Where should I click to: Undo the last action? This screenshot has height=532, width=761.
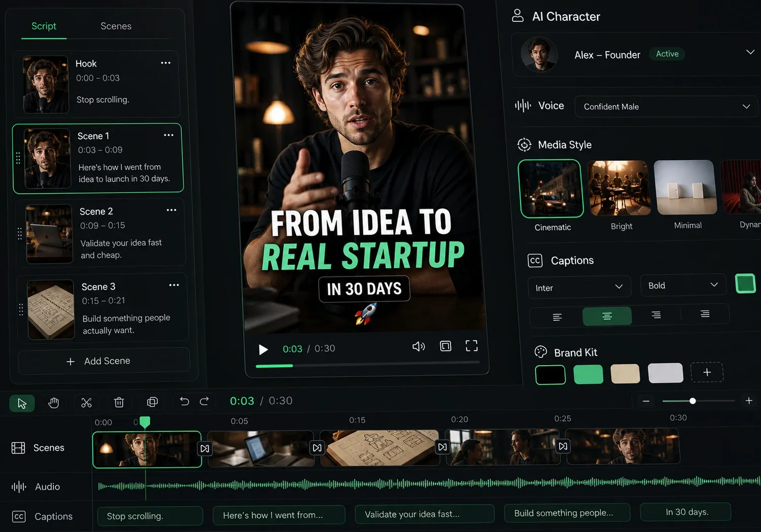pyautogui.click(x=185, y=401)
